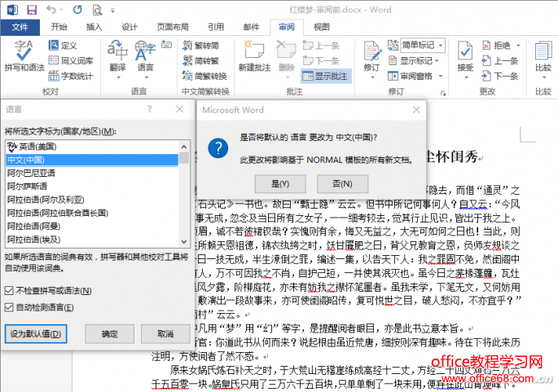This screenshot has height=392, width=558.
Task: Convert Traditional to Simplified (繁转简)
Action: tap(200, 45)
